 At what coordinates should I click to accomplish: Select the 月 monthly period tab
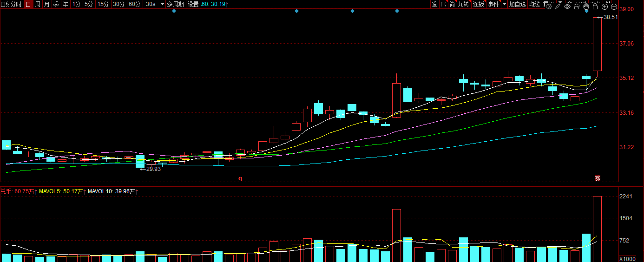46,4
